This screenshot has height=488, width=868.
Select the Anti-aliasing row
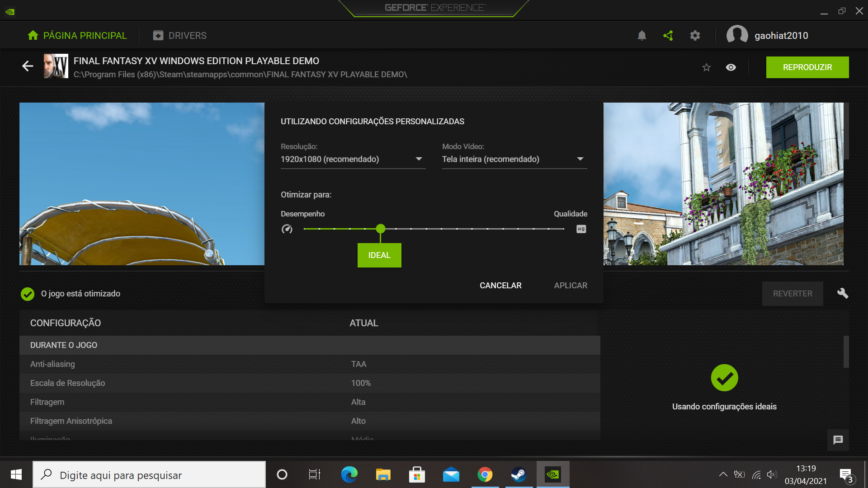point(310,364)
